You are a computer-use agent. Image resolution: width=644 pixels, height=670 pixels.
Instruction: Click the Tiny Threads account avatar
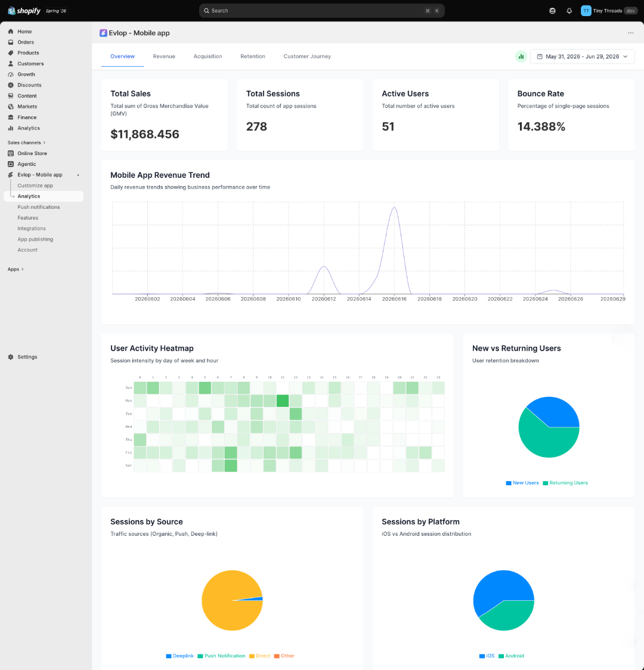(586, 11)
